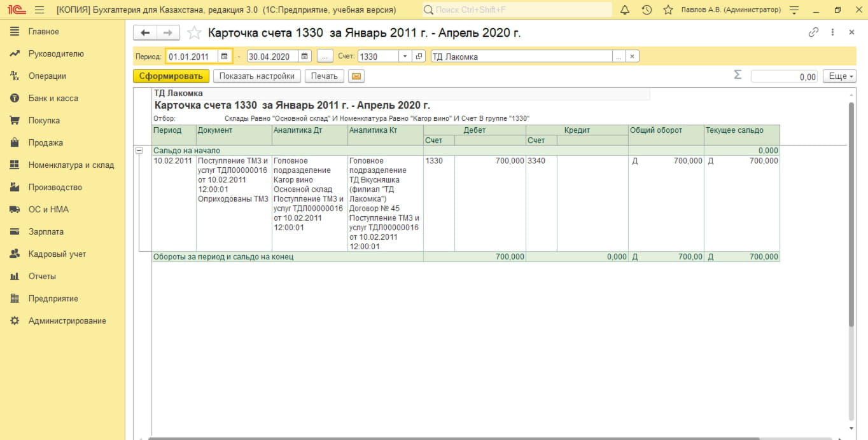Add report to favorites with star near title
Image resolution: width=868 pixels, height=440 pixels.
[x=195, y=33]
